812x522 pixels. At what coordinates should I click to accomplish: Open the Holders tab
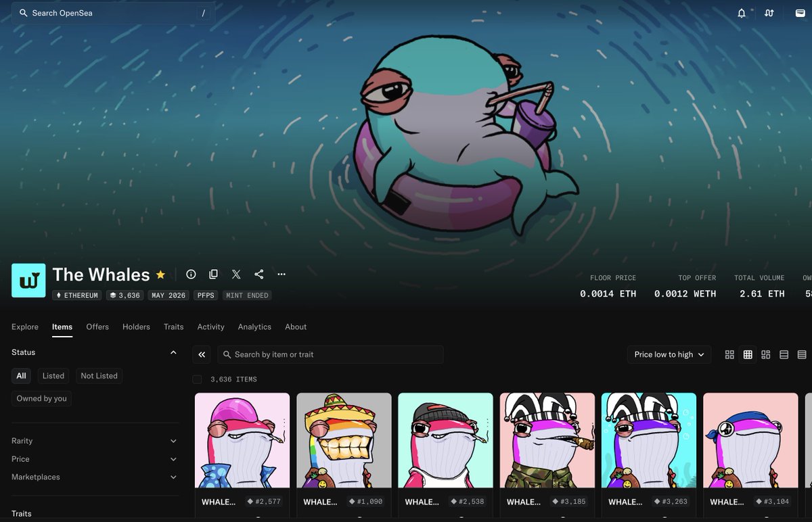[x=136, y=327]
